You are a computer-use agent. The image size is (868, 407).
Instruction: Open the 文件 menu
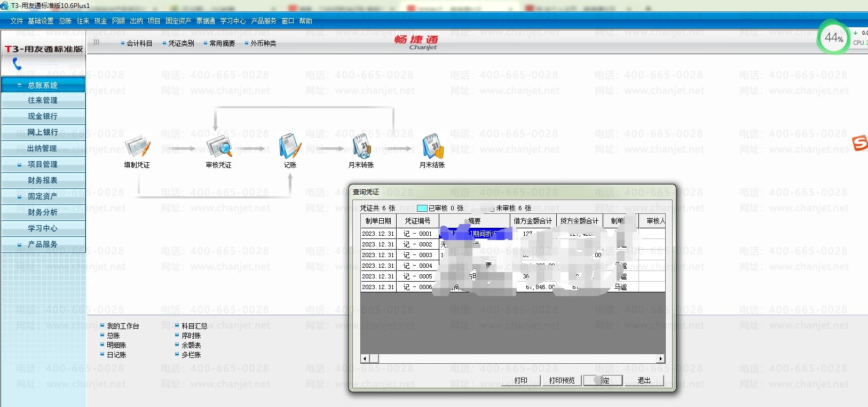[17, 21]
